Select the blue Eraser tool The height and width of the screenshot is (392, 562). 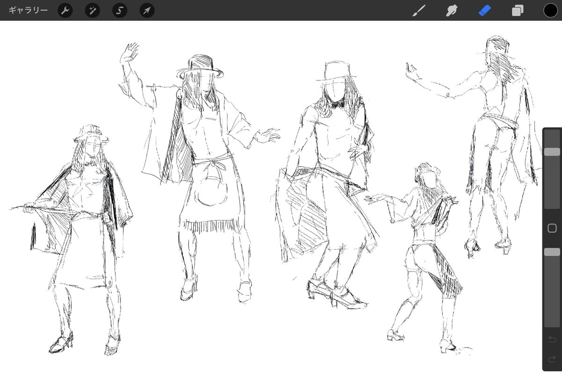tap(485, 10)
